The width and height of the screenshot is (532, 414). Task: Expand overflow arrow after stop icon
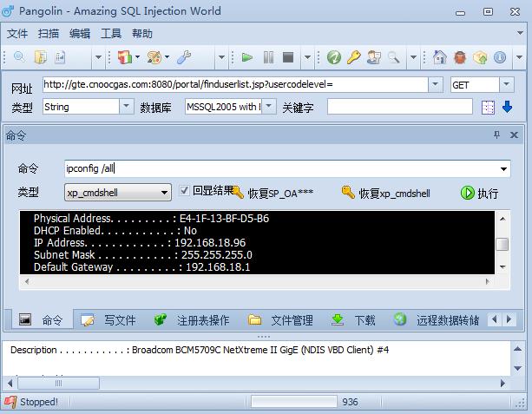pos(307,57)
